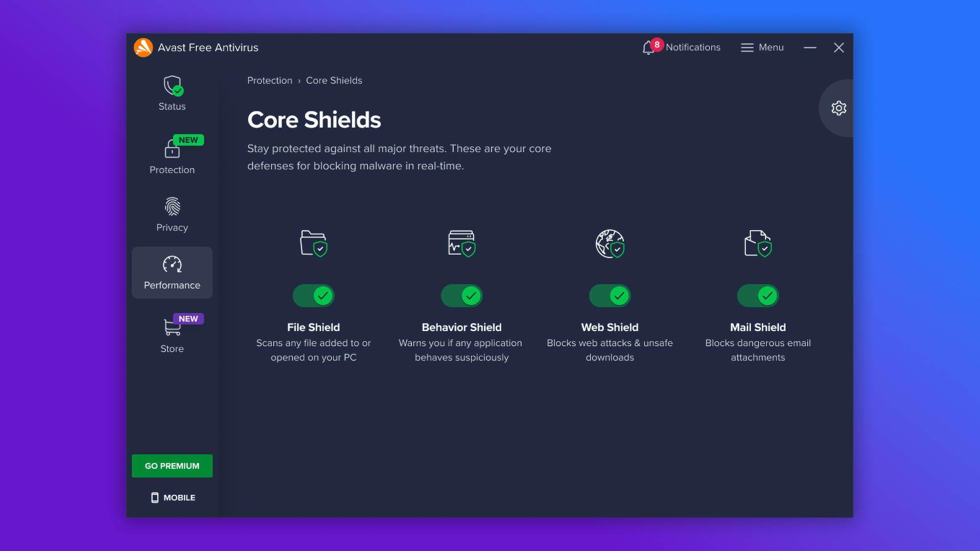Open the Protection lock icon in sidebar

point(172,148)
